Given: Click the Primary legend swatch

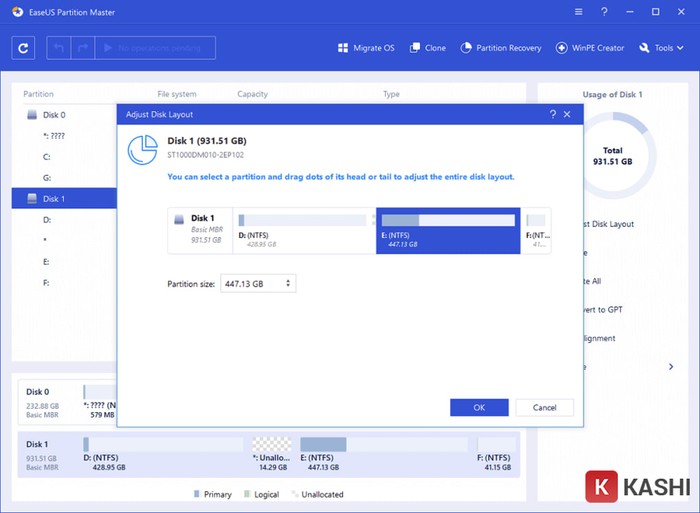Looking at the screenshot, I should (197, 494).
